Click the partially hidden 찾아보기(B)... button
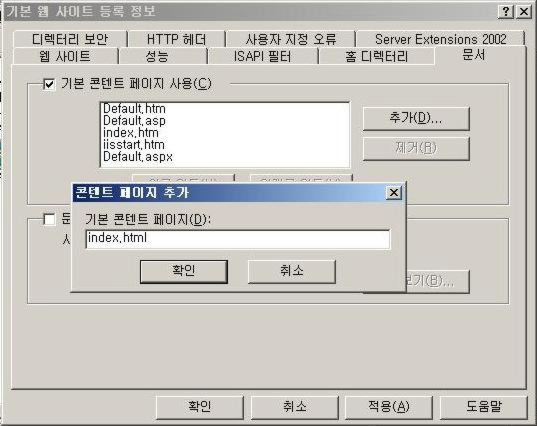Screen dimensions: 537x426 (437, 281)
